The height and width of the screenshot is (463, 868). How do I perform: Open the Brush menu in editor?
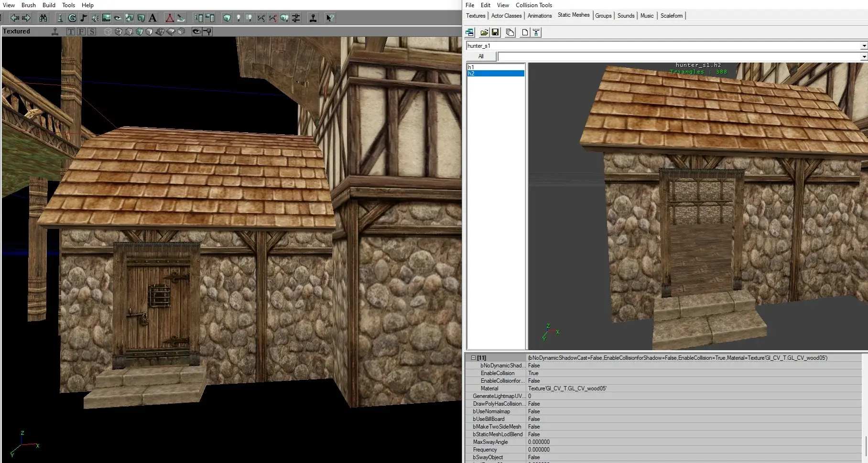[x=29, y=5]
